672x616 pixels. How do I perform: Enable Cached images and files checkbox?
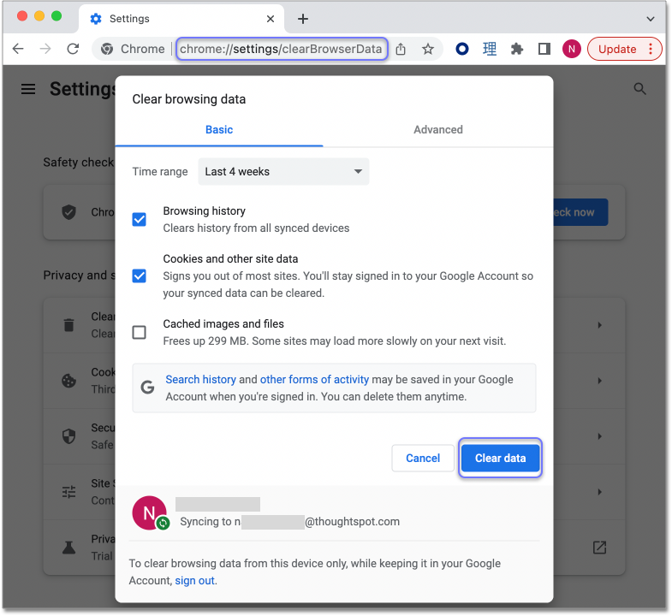(139, 333)
